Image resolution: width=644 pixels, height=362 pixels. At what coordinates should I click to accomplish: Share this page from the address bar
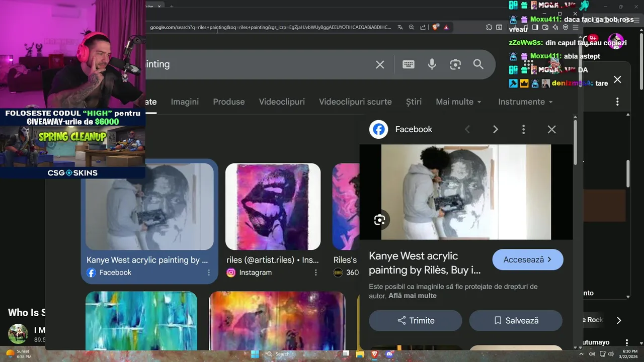pyautogui.click(x=423, y=27)
